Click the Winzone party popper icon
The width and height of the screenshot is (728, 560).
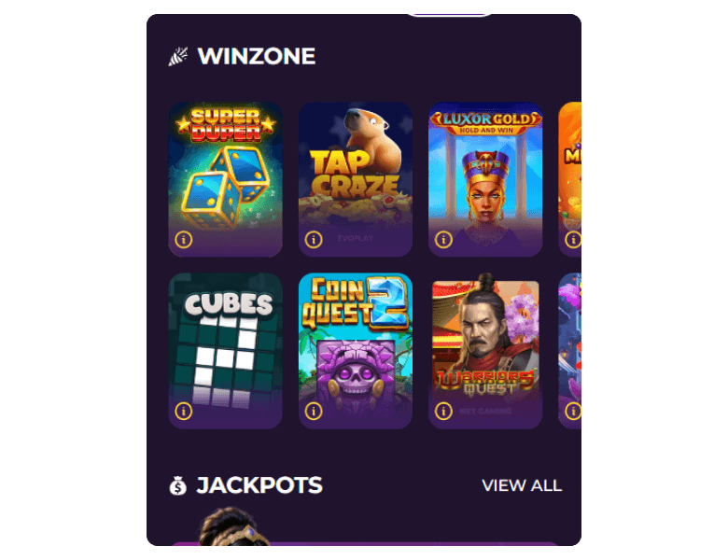178,57
